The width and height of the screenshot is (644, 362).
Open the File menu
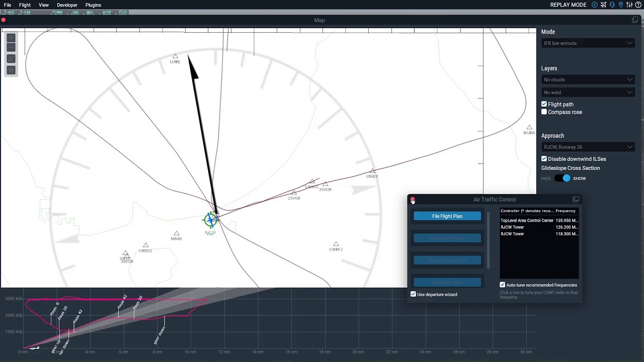click(8, 5)
